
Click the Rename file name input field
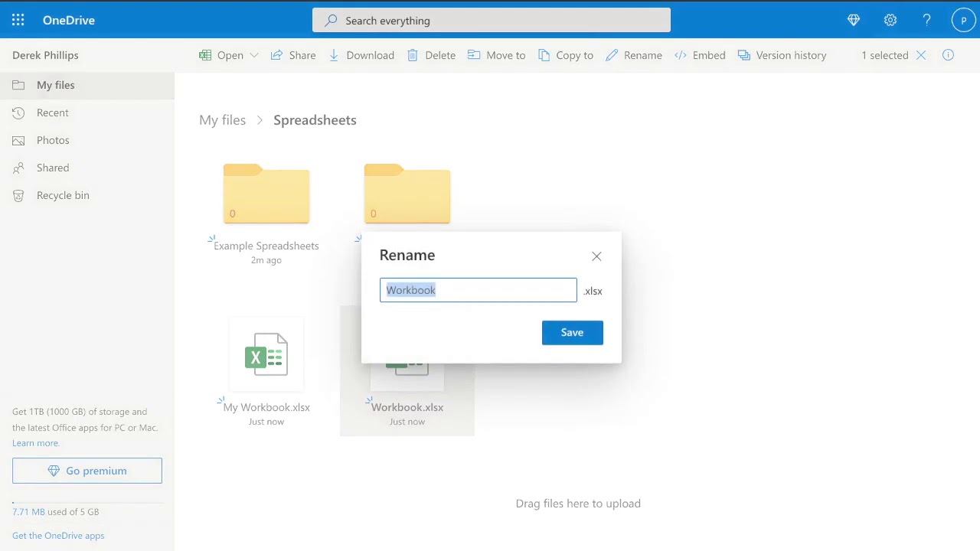[479, 290]
